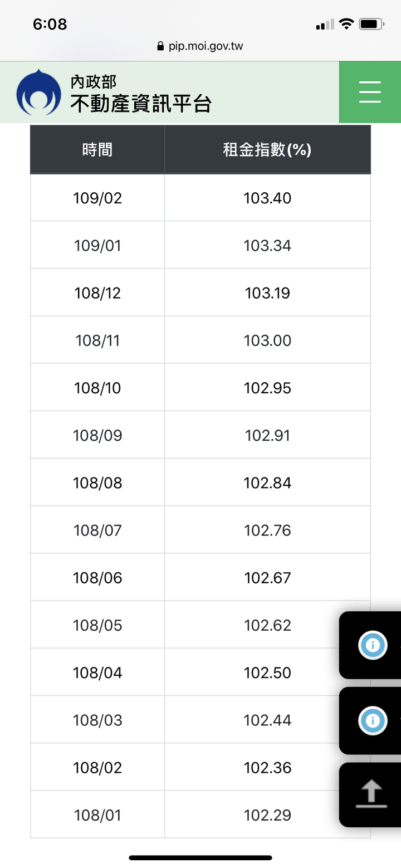Viewport: 401px width, 868px height.
Task: Tap the Wi-Fi status icon
Action: click(346, 24)
